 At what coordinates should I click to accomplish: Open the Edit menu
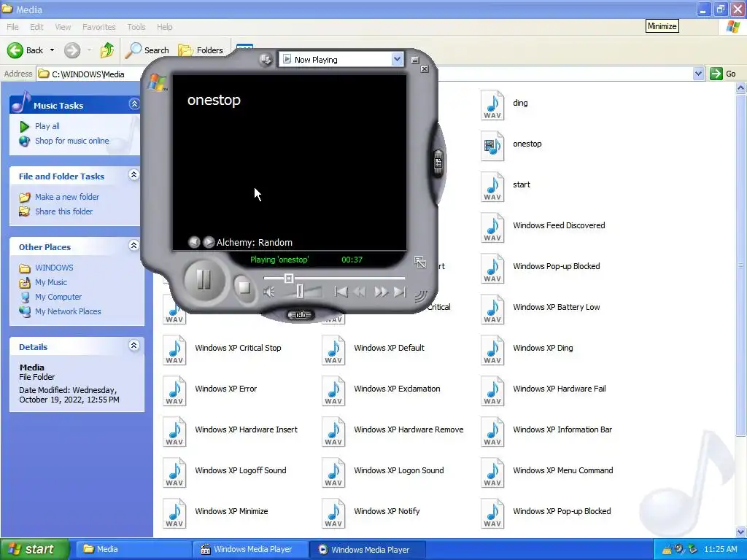pyautogui.click(x=36, y=27)
